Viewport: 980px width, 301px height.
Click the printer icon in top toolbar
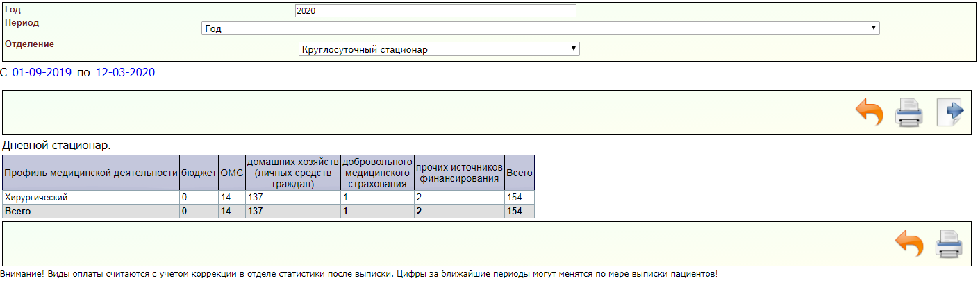click(909, 112)
